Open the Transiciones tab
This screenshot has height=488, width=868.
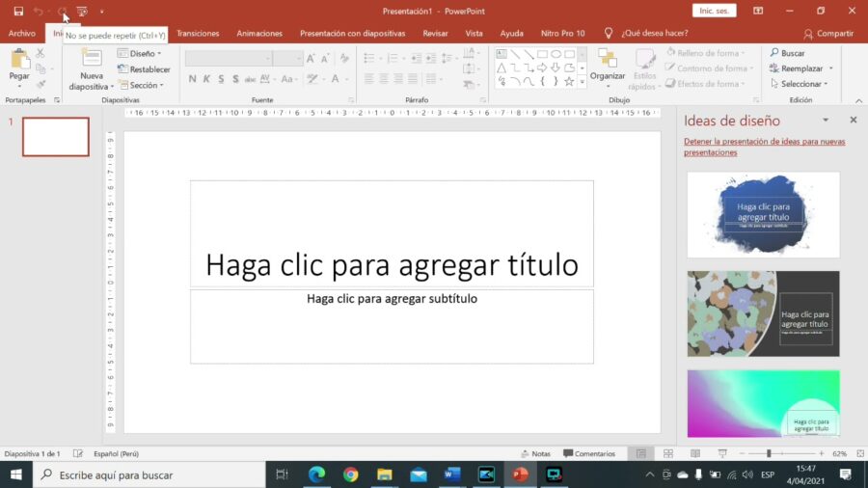click(x=198, y=33)
